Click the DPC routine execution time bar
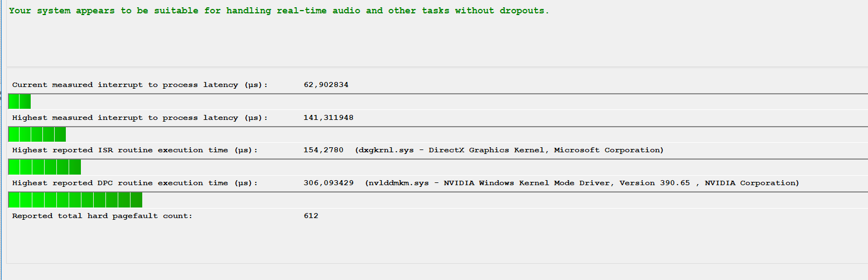Image resolution: width=868 pixels, height=280 pixels. [75, 200]
